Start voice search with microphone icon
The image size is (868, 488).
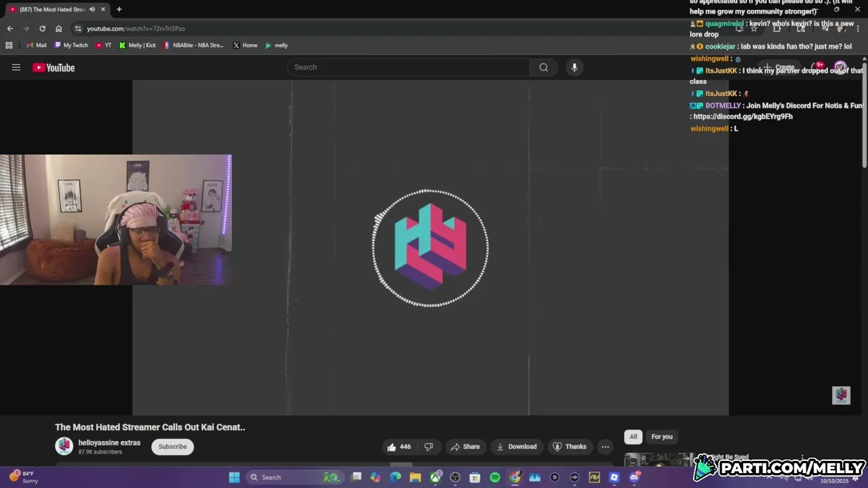(x=574, y=67)
